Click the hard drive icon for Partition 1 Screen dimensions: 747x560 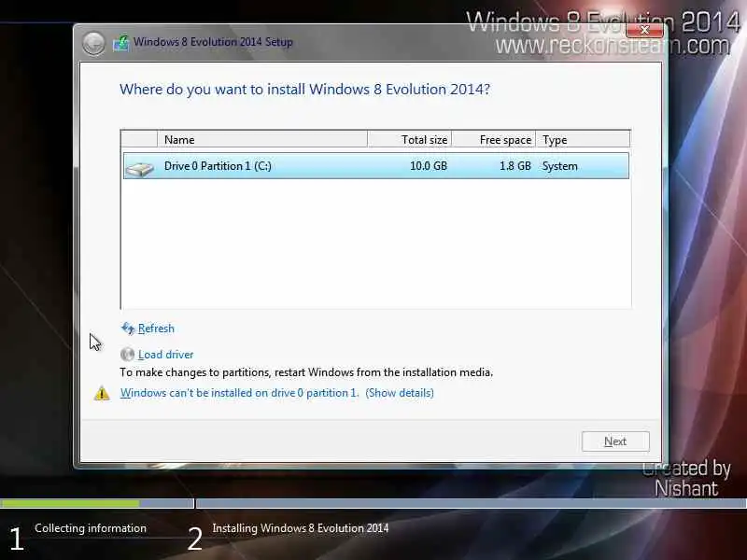tap(139, 168)
